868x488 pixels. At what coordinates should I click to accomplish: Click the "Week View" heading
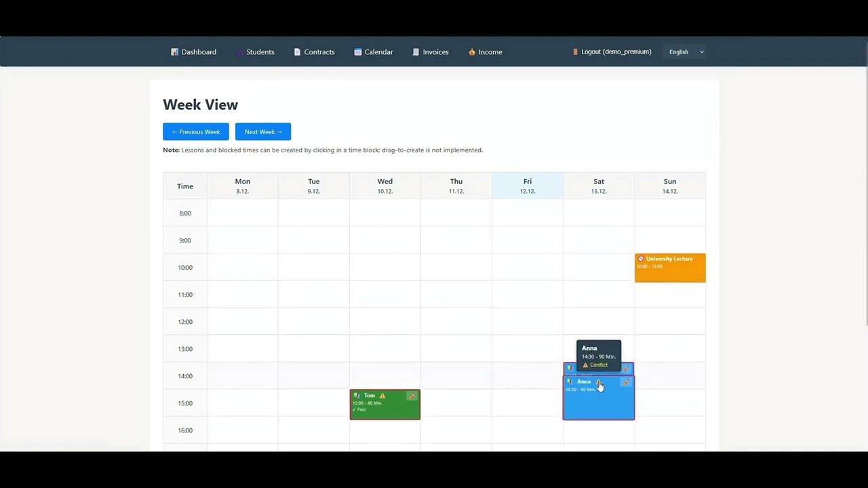coord(201,104)
